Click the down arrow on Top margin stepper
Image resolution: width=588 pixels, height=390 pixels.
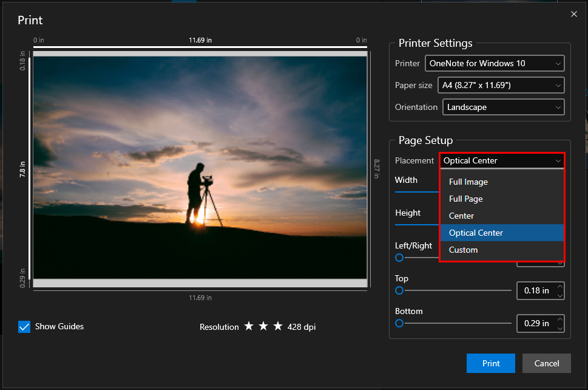tap(560, 296)
